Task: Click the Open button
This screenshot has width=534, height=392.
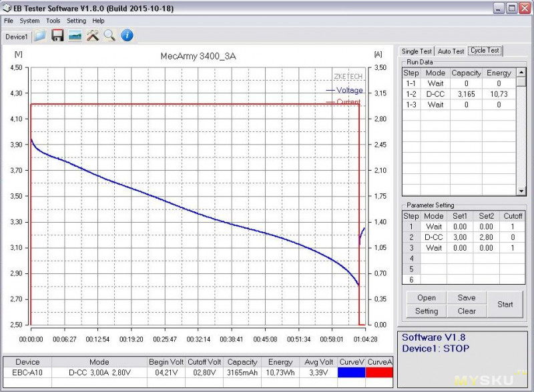Action: coord(427,298)
